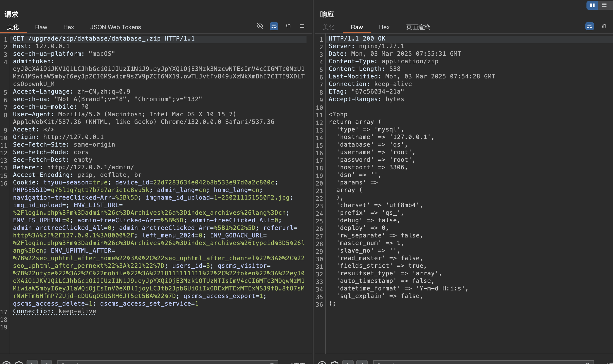Click the 'debug' => false line
The height and width of the screenshot is (364, 613).
point(368,220)
